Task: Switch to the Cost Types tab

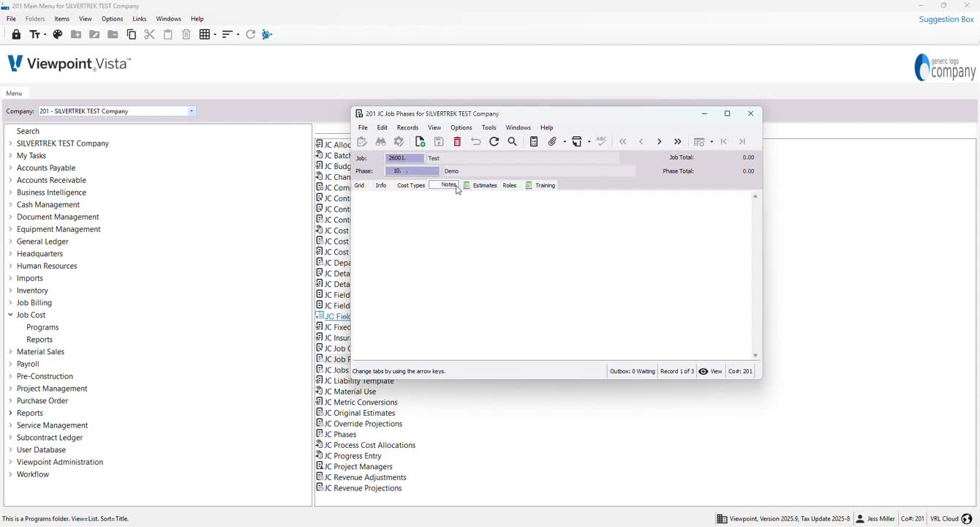Action: pos(411,185)
